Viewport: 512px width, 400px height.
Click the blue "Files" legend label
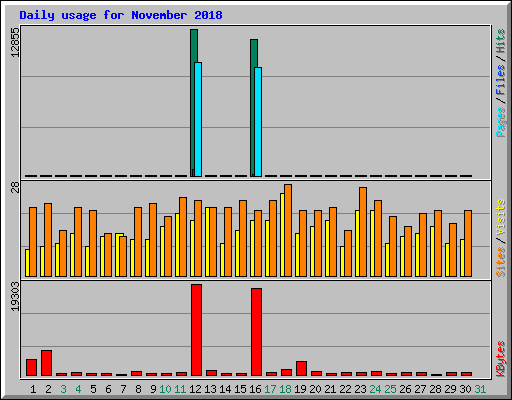[501, 79]
